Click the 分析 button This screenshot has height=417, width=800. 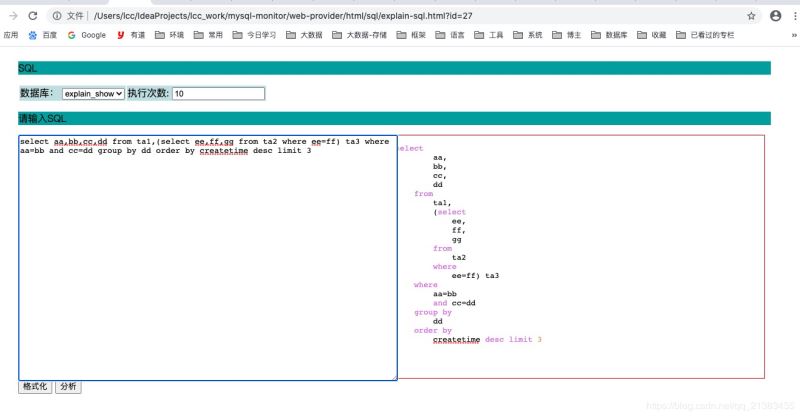pyautogui.click(x=67, y=387)
